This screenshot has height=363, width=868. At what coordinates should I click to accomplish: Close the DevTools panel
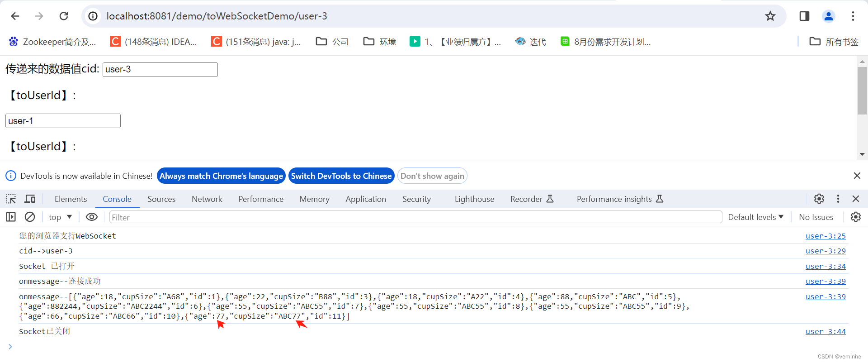[x=856, y=199]
